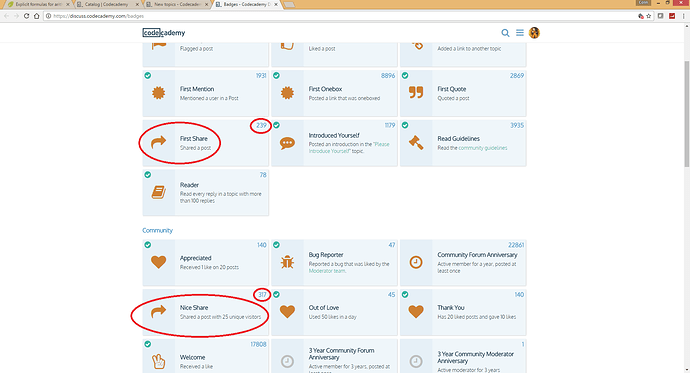
Task: Click First Quote count 2869
Action: (x=517, y=76)
